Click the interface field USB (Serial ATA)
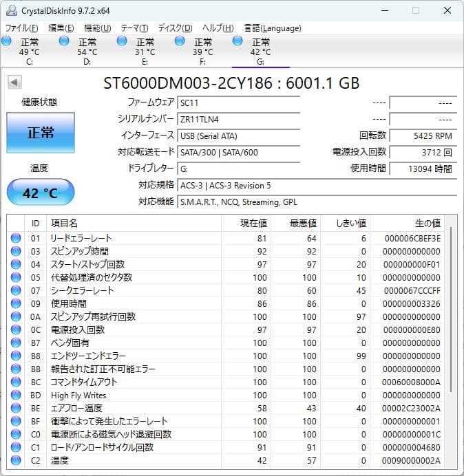464x476 pixels. point(239,136)
